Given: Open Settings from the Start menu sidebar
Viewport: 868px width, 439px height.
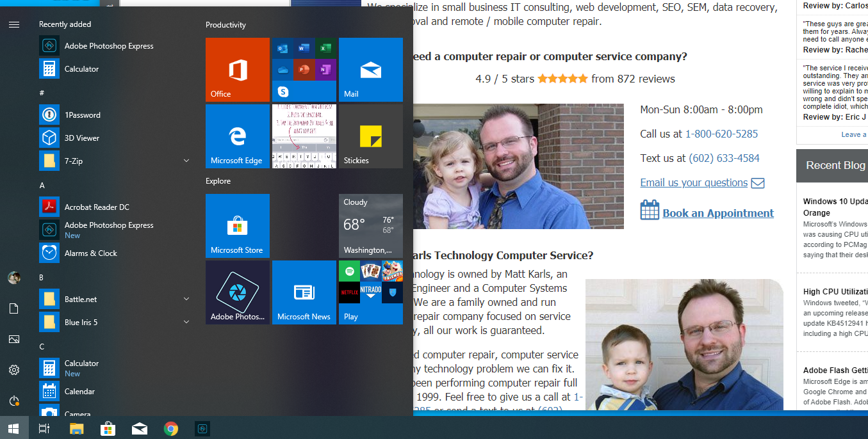Looking at the screenshot, I should tap(13, 370).
